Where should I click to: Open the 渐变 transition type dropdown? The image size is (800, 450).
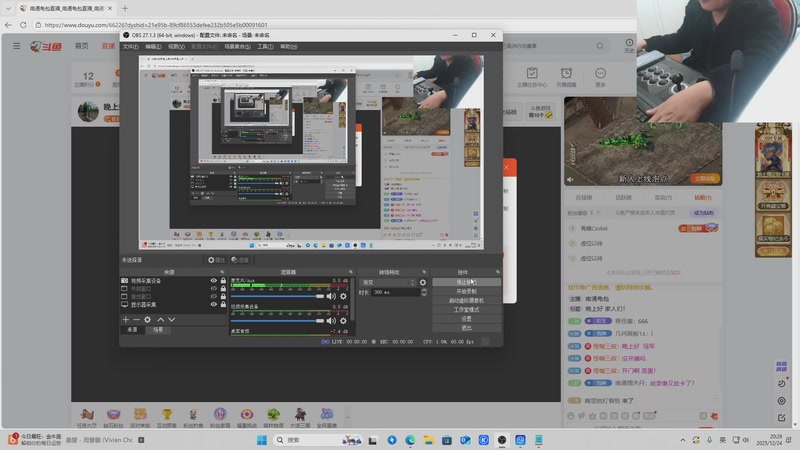click(388, 282)
